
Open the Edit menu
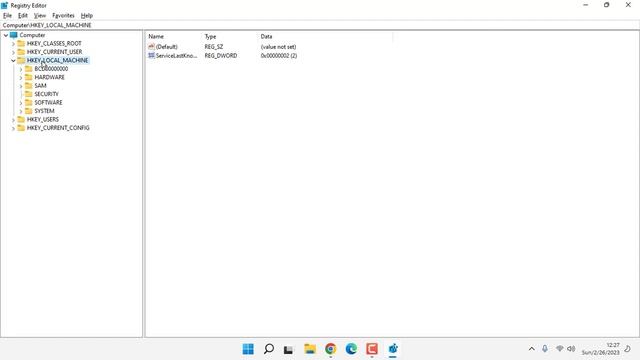point(23,16)
